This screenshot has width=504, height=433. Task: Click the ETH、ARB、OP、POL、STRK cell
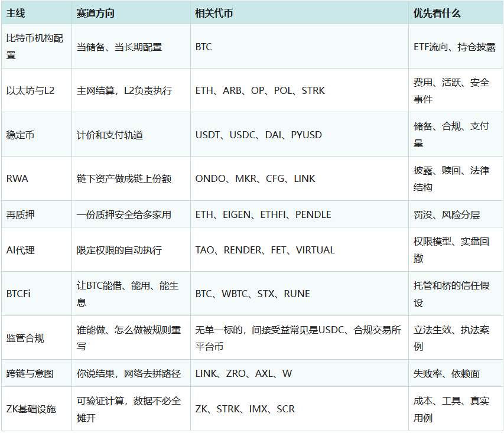(300, 90)
